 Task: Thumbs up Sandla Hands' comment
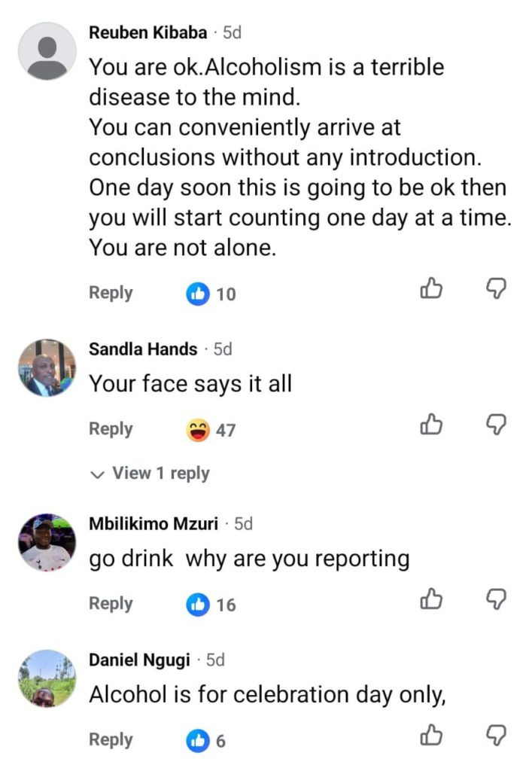click(431, 425)
